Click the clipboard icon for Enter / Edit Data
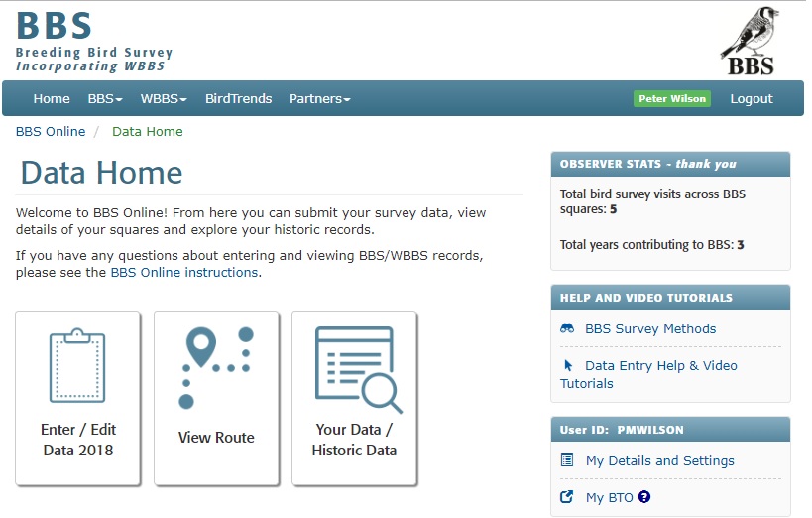The height and width of the screenshot is (518, 812). (77, 367)
